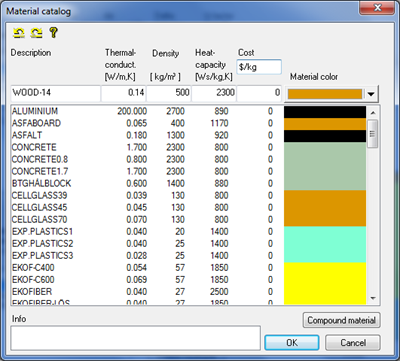This screenshot has width=400, height=361.
Task: Click the Cost unit field $/kg
Action: 259,67
